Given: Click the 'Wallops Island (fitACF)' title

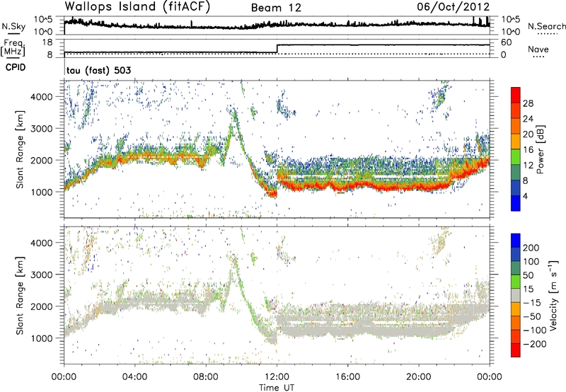Looking at the screenshot, I should [137, 7].
